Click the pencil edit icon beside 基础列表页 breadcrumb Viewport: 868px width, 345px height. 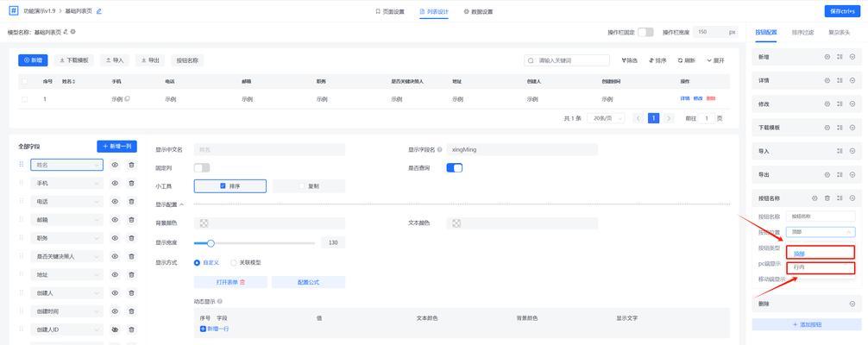pyautogui.click(x=98, y=11)
